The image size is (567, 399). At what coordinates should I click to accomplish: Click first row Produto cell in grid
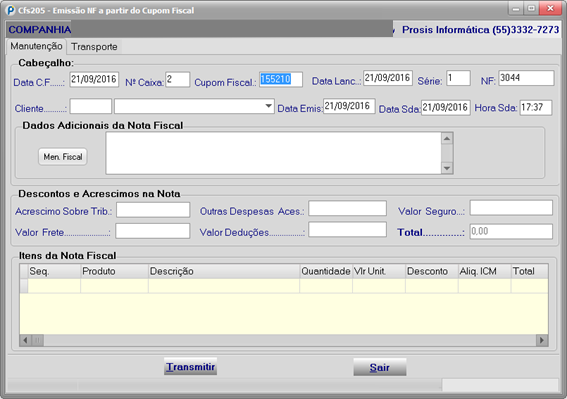click(x=115, y=286)
